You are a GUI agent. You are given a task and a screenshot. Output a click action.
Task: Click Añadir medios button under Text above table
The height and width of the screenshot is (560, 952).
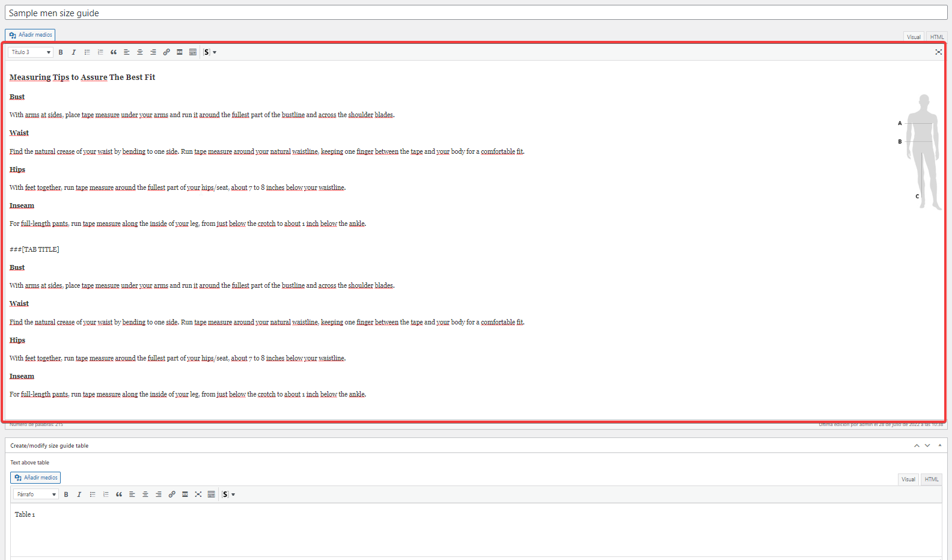[36, 478]
